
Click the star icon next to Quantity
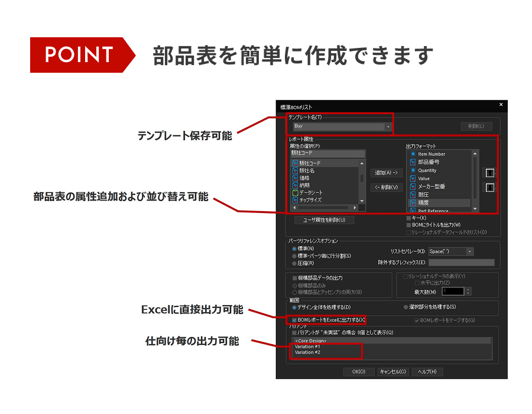[413, 170]
